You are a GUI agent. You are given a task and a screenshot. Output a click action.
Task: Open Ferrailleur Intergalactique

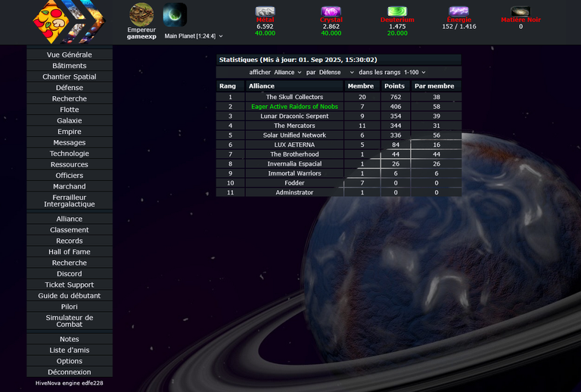(70, 201)
